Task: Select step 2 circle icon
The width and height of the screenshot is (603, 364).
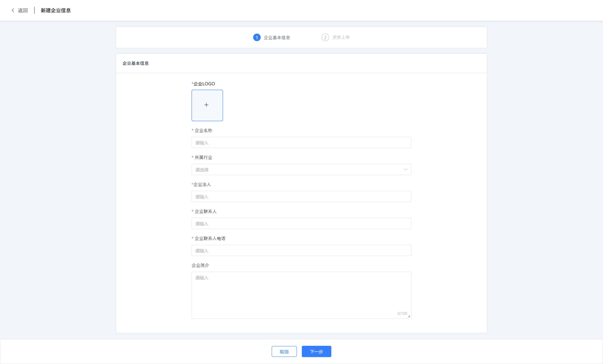Action: (x=325, y=37)
